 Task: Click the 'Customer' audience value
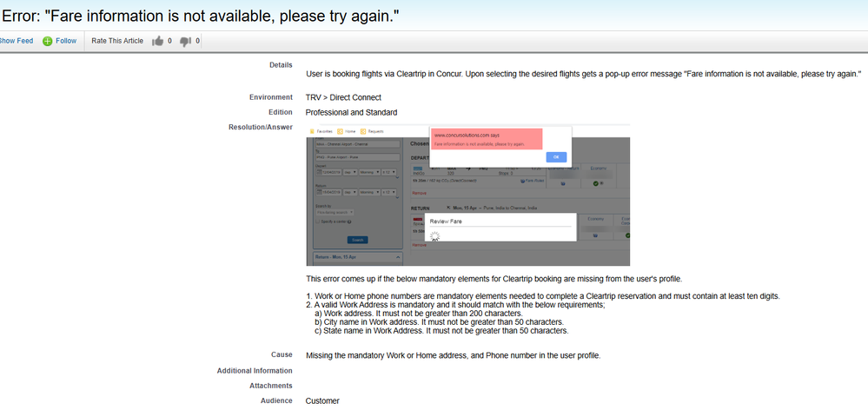[x=322, y=400]
